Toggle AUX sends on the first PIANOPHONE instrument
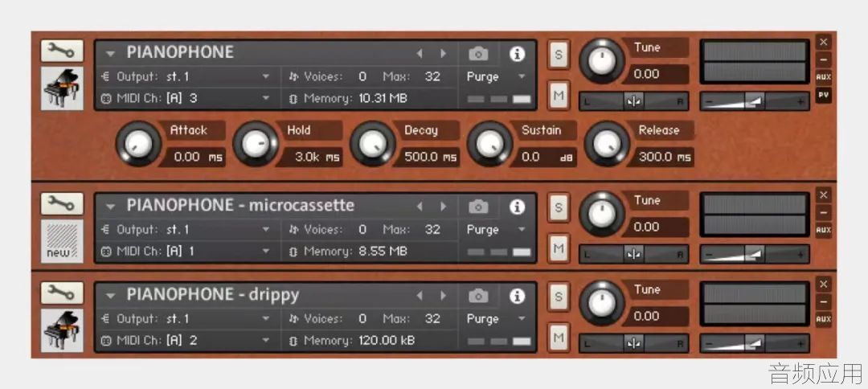Image resolution: width=868 pixels, height=389 pixels. pos(823,77)
